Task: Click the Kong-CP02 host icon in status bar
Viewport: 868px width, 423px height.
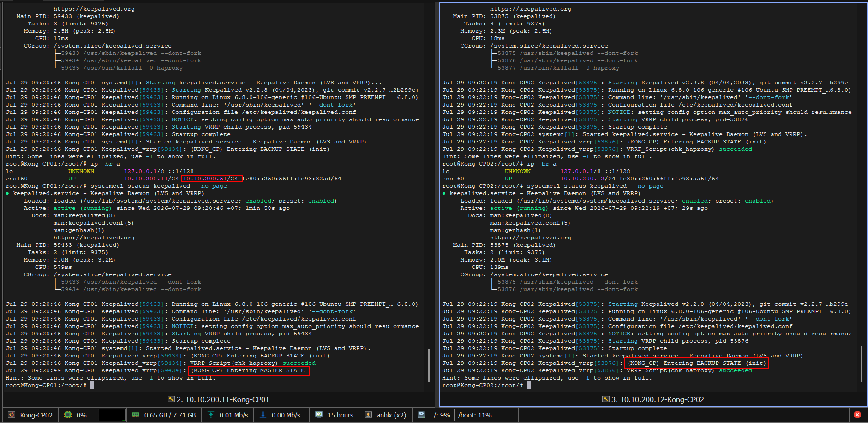Action: point(12,415)
